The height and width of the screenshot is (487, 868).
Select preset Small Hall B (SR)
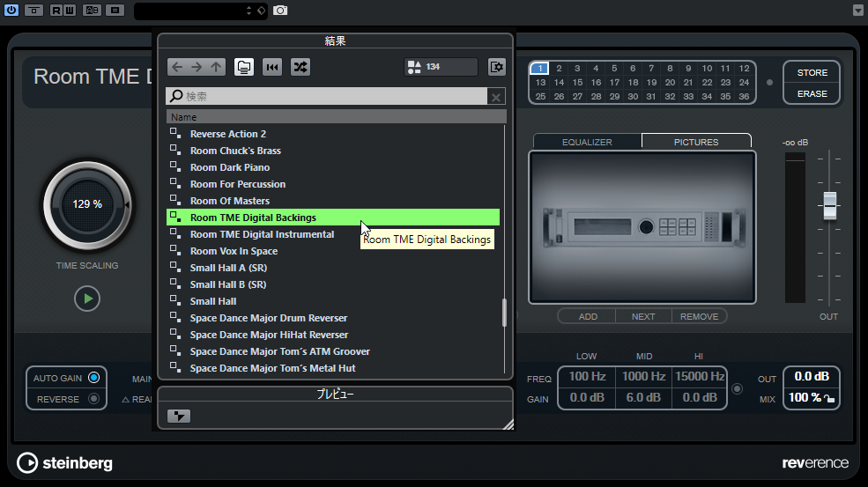[333, 284]
